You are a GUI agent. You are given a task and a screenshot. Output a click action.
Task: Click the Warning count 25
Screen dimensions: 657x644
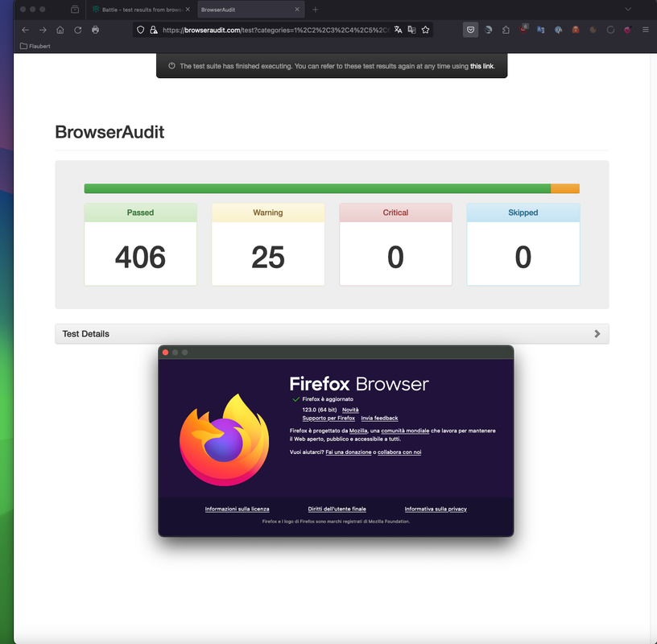click(268, 257)
